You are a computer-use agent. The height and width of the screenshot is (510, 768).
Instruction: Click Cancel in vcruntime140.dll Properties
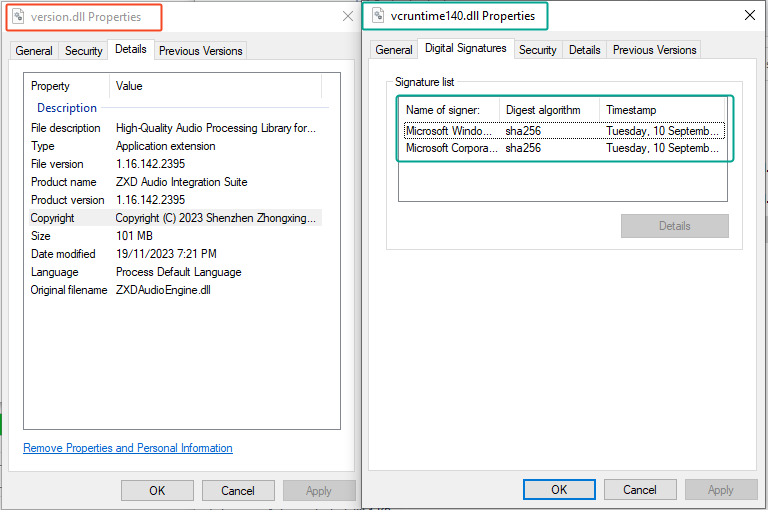(x=640, y=489)
